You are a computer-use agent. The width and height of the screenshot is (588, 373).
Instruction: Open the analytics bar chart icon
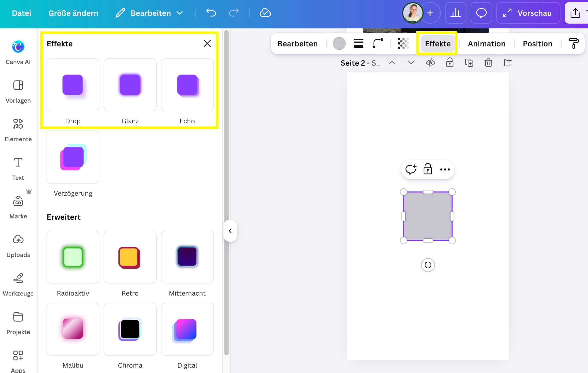[455, 13]
